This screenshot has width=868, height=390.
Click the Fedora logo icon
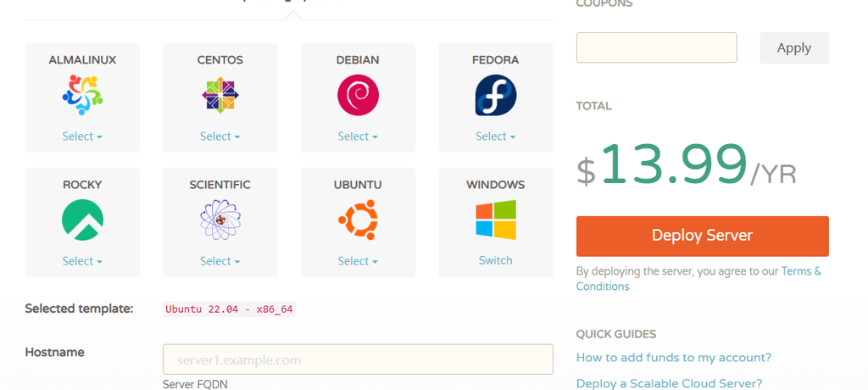[495, 95]
